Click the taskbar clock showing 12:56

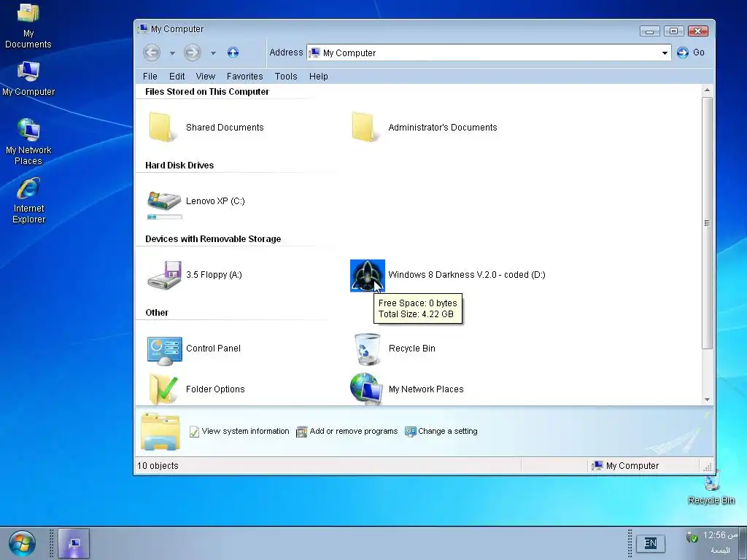[720, 535]
